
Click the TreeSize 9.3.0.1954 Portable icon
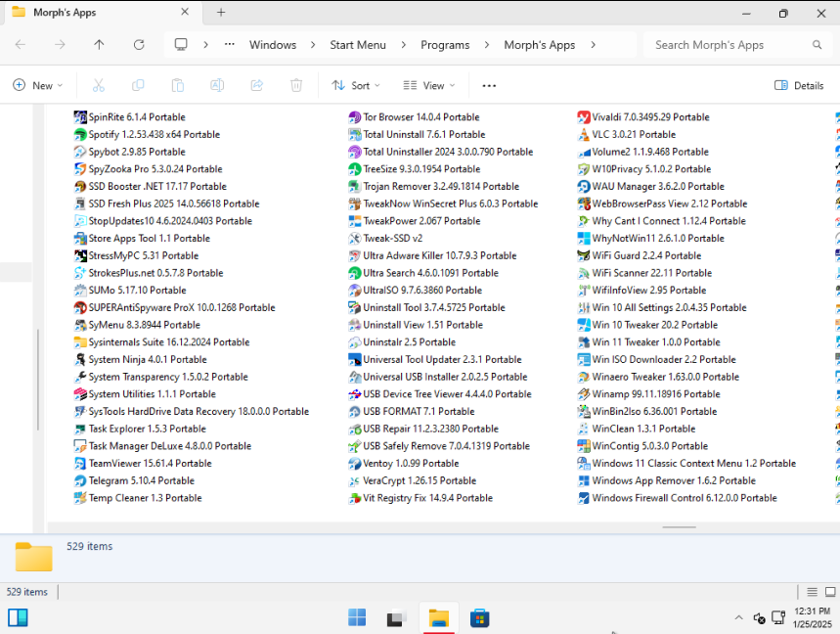(x=355, y=169)
